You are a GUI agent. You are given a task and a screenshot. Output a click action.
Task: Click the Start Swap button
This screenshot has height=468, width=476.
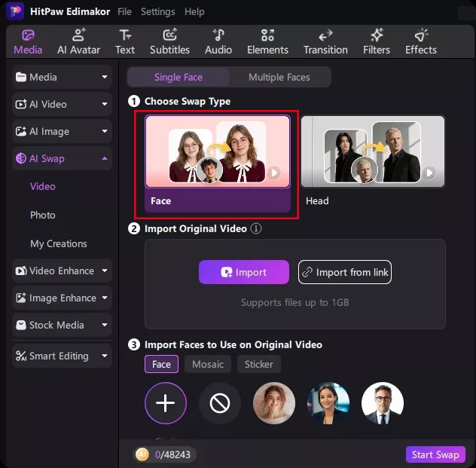(x=435, y=454)
